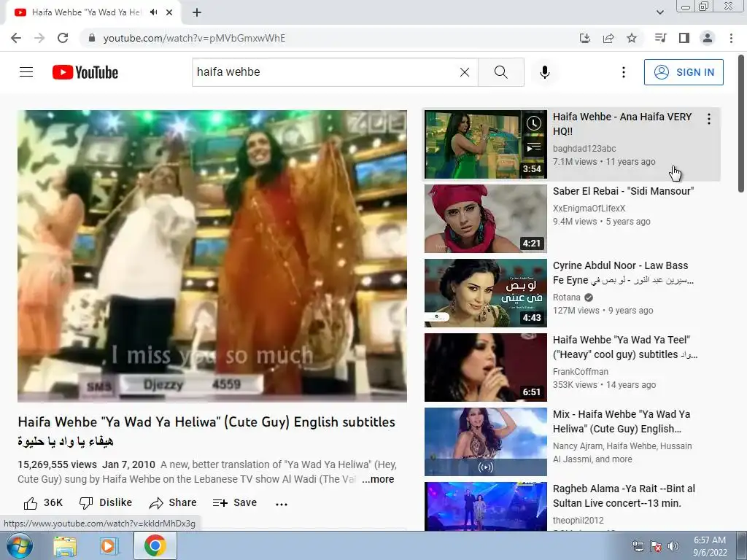Click Chrome icon in taskbar

pos(155,545)
